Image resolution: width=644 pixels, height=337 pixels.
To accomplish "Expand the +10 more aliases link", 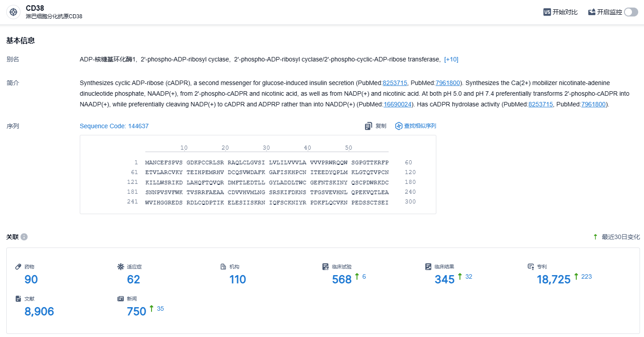I will (451, 59).
